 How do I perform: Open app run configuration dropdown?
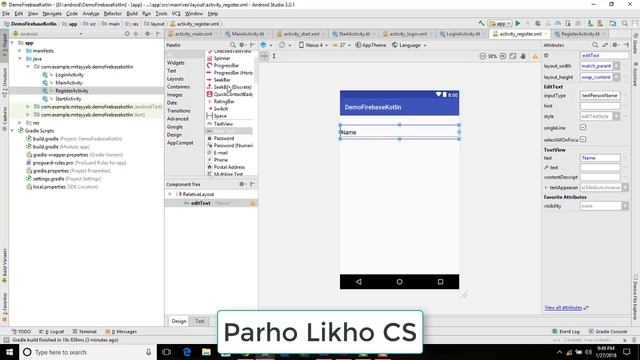(500, 24)
